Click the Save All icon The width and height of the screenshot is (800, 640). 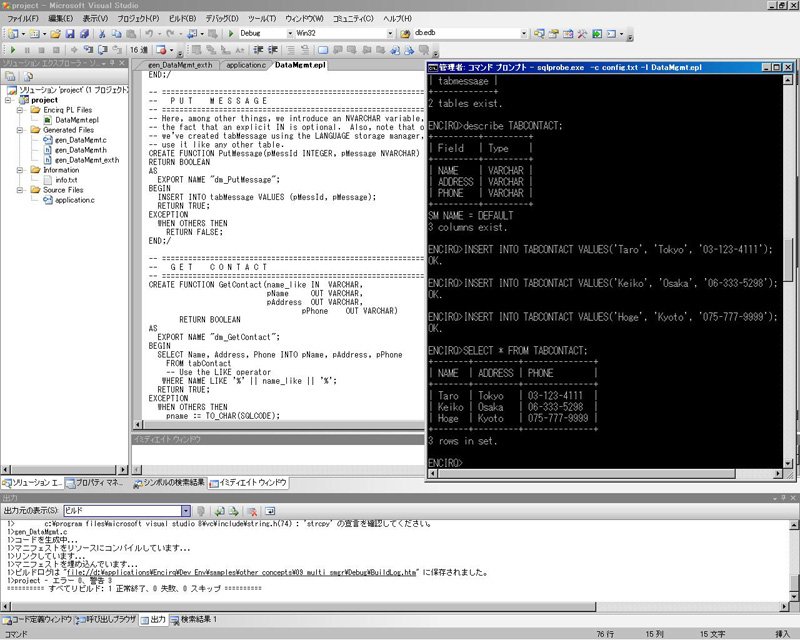84,34
